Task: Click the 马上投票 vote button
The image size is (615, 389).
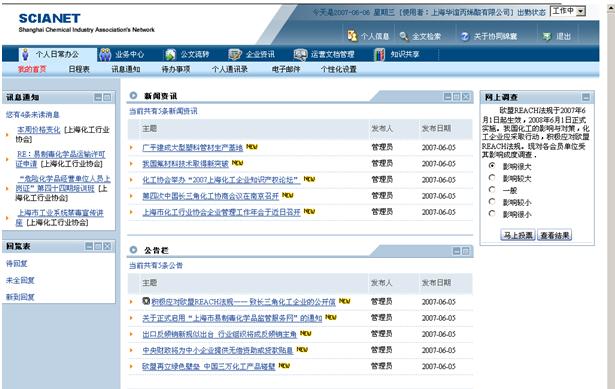Action: (x=518, y=235)
